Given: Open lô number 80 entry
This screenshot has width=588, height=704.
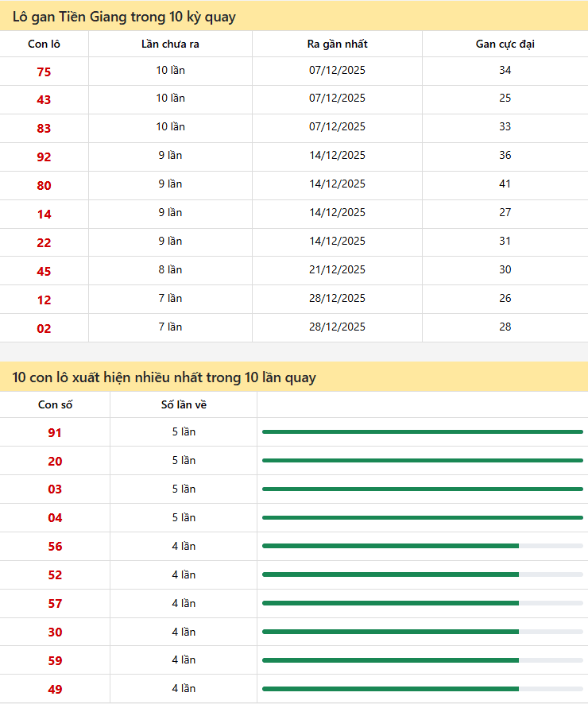Looking at the screenshot, I should 44,186.
